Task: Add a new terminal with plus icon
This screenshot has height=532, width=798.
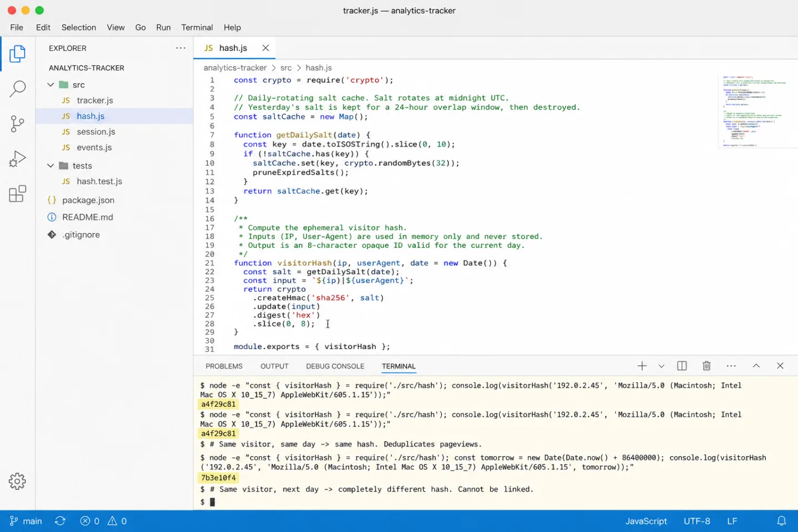Action: coord(642,366)
